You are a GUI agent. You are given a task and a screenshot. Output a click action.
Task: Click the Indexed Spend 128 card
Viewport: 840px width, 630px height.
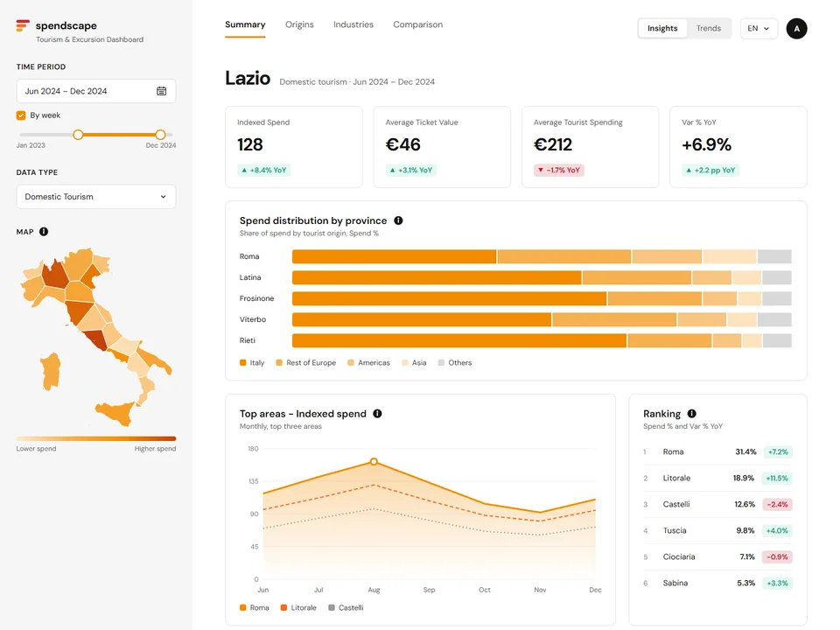(294, 147)
